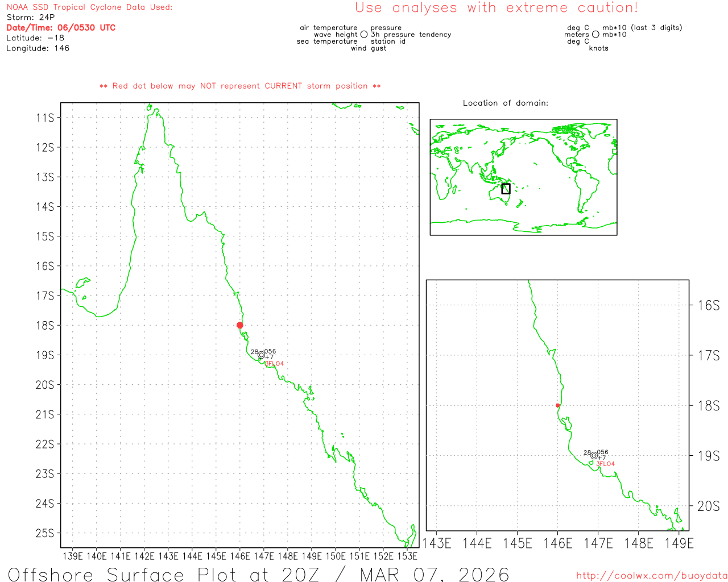Click the 15S latitude label on main map

tap(45, 236)
